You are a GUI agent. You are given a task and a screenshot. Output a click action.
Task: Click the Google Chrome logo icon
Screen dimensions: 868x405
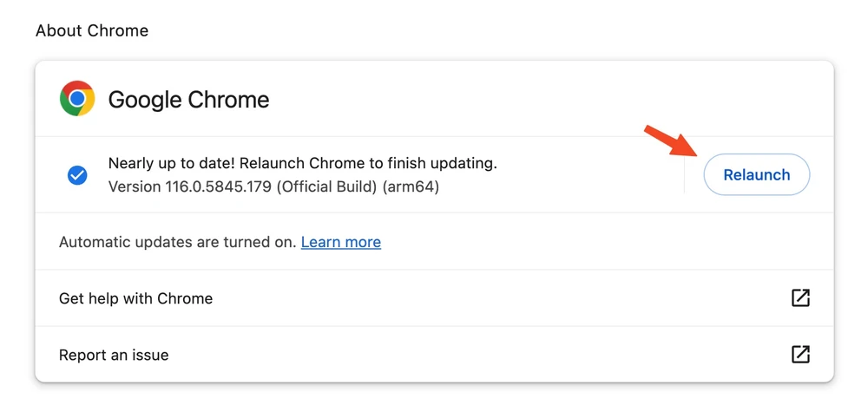(x=77, y=99)
